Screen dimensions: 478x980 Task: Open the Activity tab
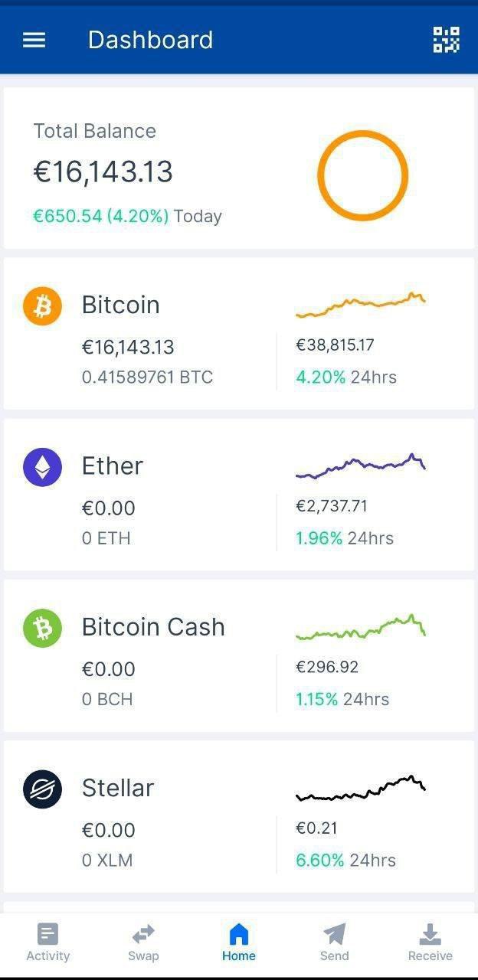(x=47, y=942)
